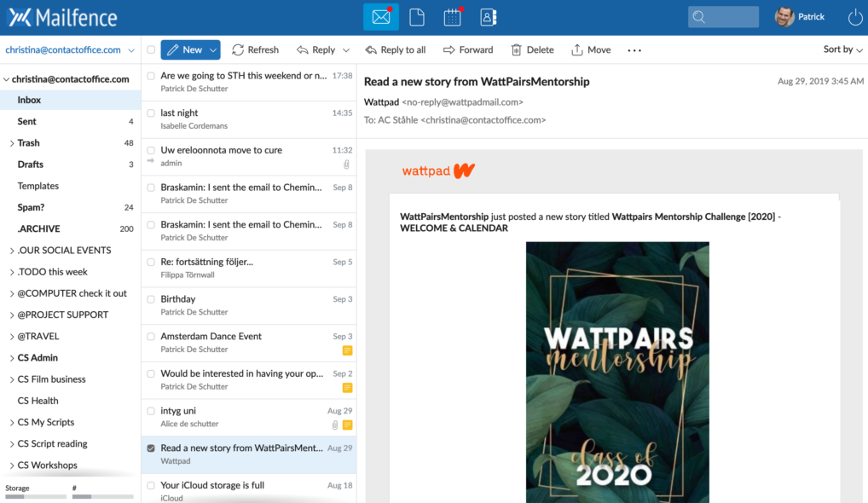
Task: Open the Messages envelope icon
Action: [381, 17]
